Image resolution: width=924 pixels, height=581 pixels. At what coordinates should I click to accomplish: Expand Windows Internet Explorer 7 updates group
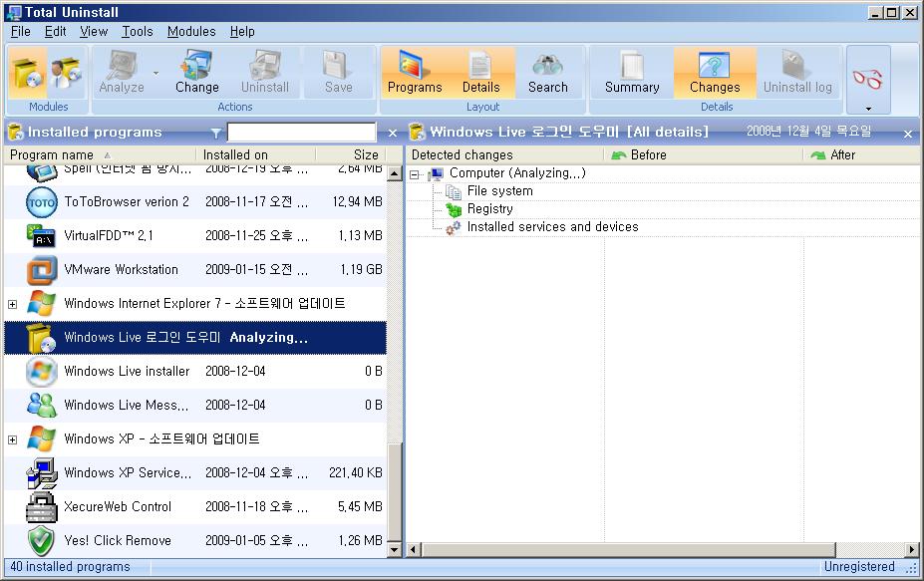(x=12, y=304)
